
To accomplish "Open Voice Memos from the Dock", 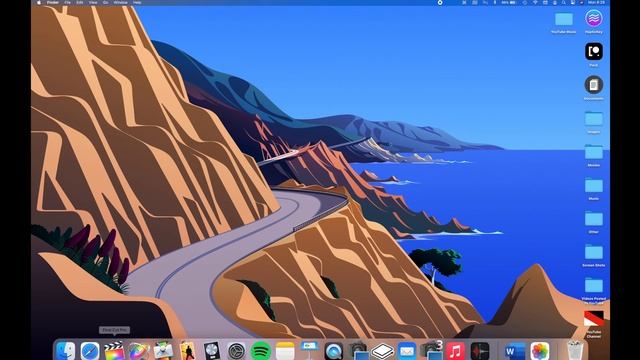I will (x=480, y=351).
